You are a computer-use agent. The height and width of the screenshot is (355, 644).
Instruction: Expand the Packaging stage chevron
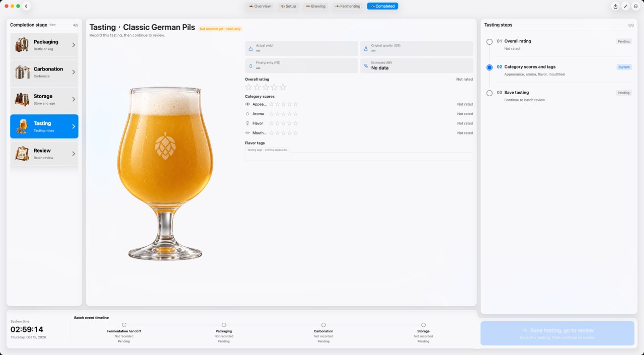click(73, 45)
